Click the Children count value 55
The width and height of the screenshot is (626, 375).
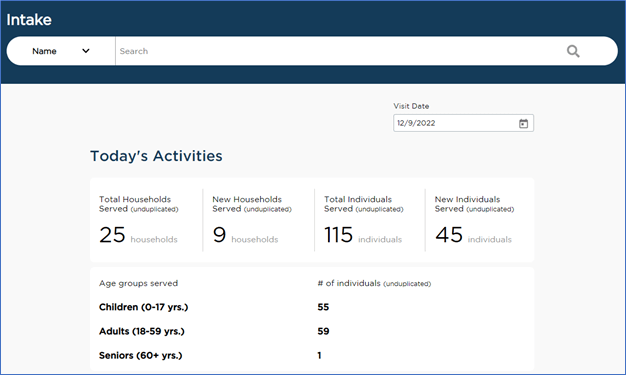(323, 307)
